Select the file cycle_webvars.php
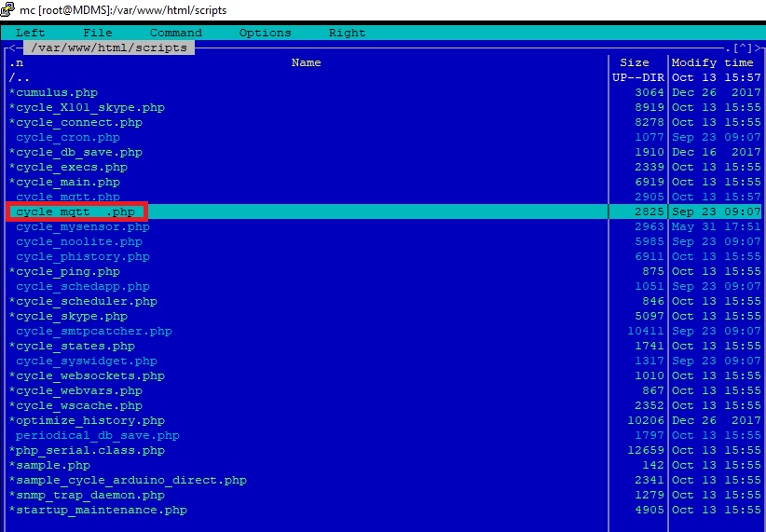This screenshot has height=532, width=766. click(75, 390)
